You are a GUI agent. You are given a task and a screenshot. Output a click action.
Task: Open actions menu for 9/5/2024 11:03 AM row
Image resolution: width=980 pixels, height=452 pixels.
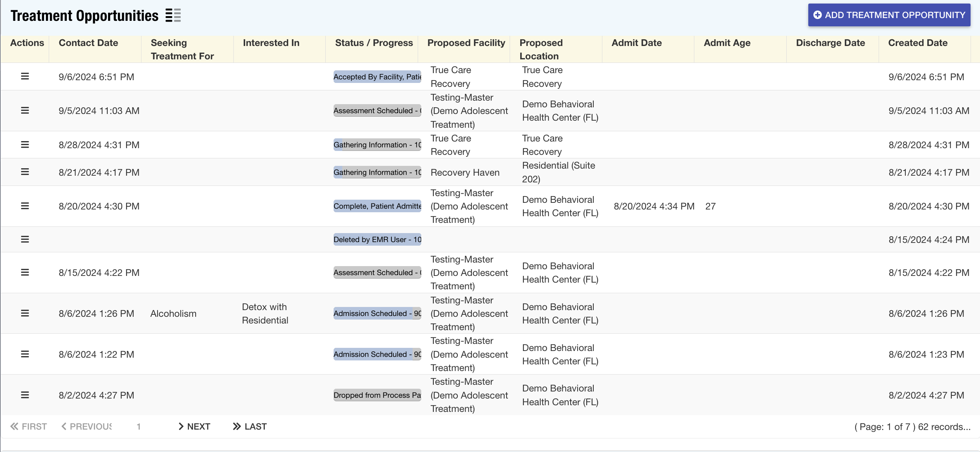coord(25,110)
